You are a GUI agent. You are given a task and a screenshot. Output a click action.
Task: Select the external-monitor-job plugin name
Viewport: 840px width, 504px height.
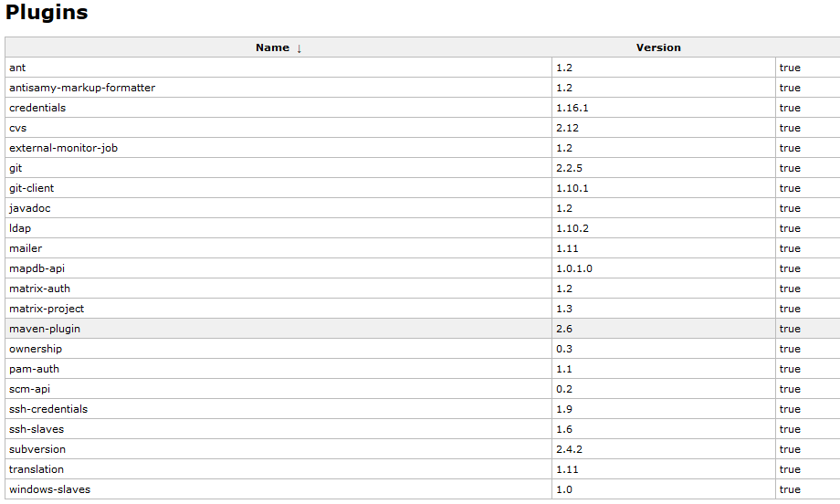pos(63,148)
